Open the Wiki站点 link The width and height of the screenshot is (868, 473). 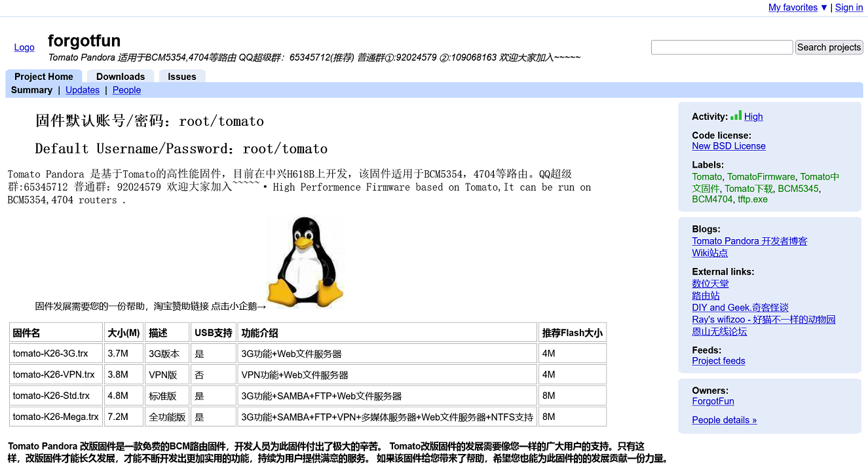(x=709, y=253)
